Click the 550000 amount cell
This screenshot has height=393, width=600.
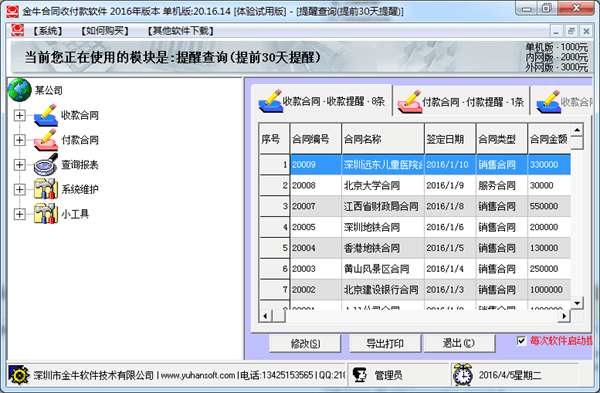[549, 206]
